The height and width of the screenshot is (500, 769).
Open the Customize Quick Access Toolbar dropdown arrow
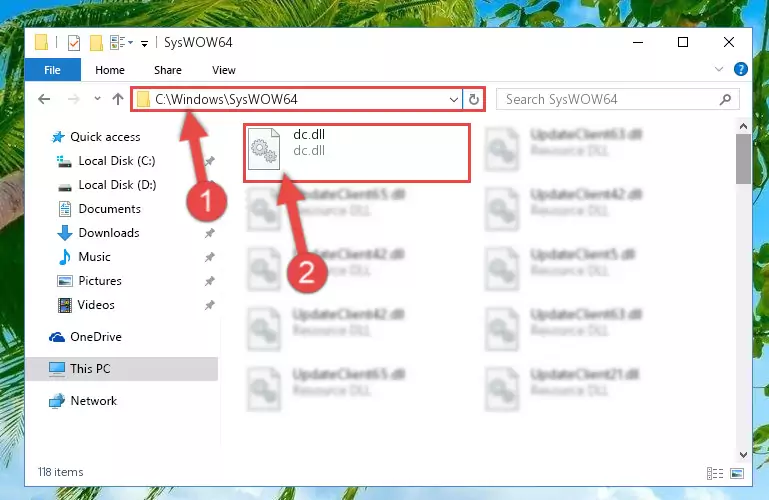tap(144, 44)
